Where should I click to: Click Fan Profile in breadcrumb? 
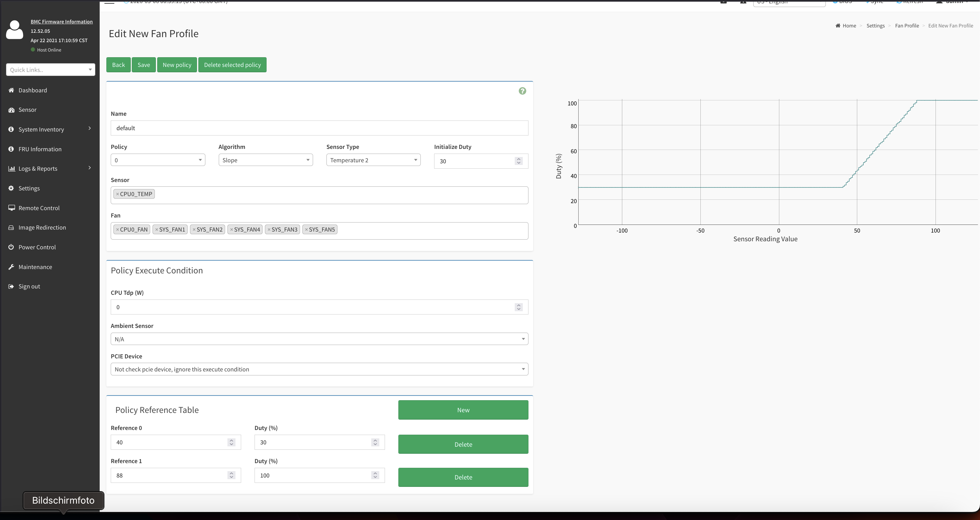pos(906,26)
